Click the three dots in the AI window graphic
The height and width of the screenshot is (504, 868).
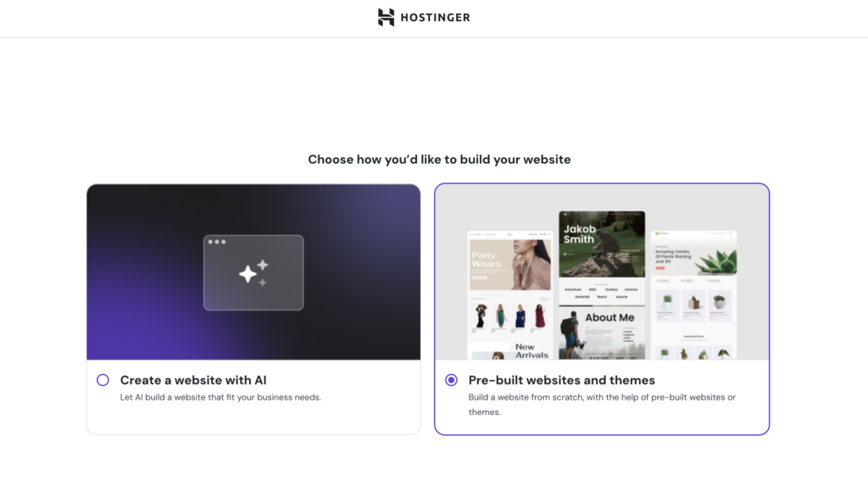click(217, 242)
